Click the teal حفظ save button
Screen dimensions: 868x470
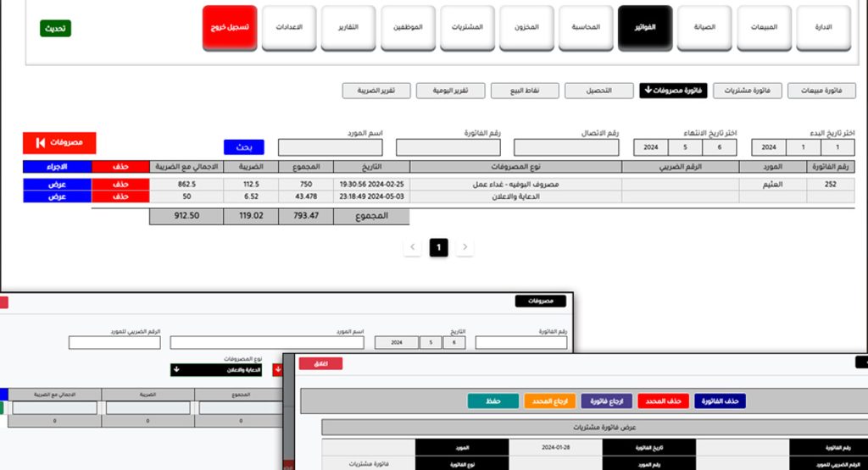pos(492,401)
